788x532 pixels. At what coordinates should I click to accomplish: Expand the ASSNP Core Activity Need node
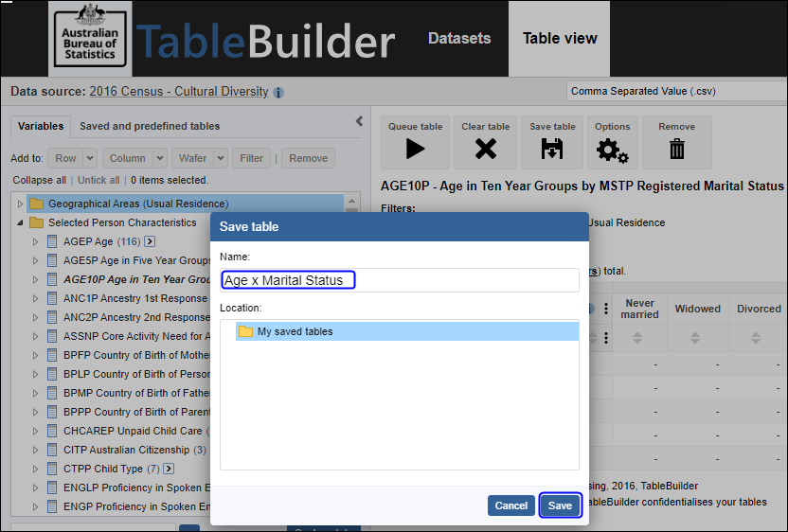[35, 337]
